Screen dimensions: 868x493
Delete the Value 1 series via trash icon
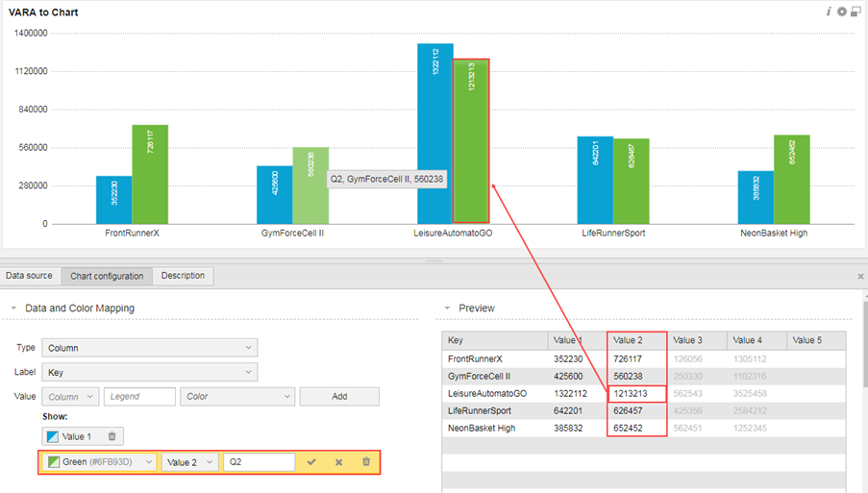pos(112,436)
